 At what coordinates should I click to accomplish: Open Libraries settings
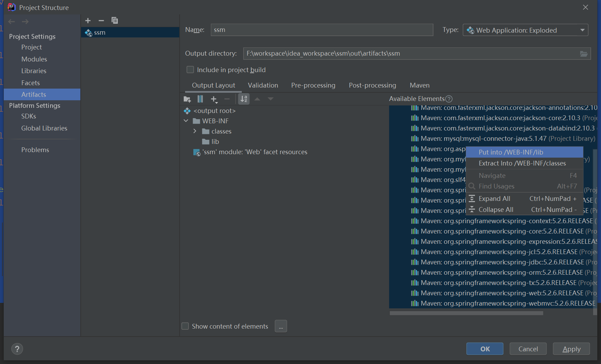pyautogui.click(x=34, y=71)
